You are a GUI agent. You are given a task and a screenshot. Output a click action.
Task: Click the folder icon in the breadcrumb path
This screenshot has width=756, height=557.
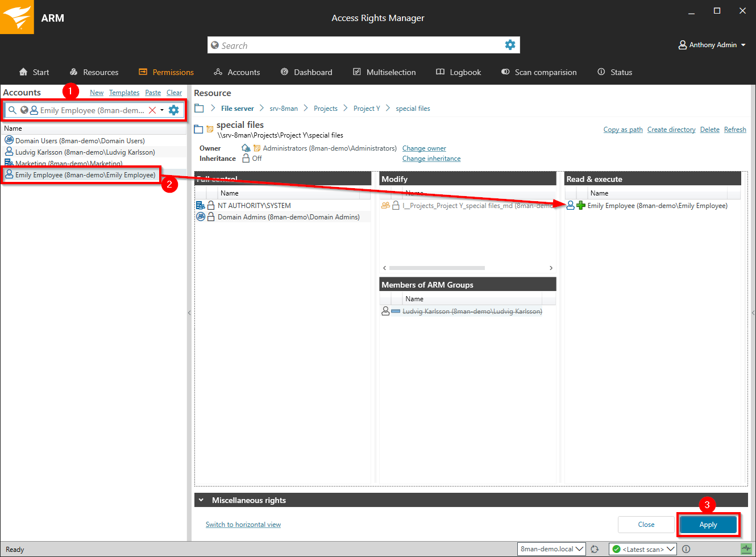coord(199,109)
